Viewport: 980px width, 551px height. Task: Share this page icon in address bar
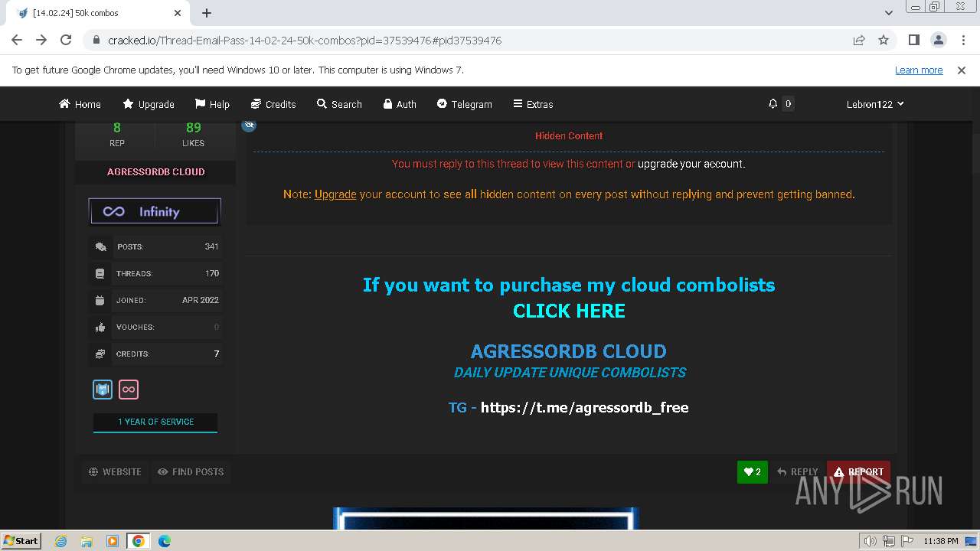click(859, 40)
